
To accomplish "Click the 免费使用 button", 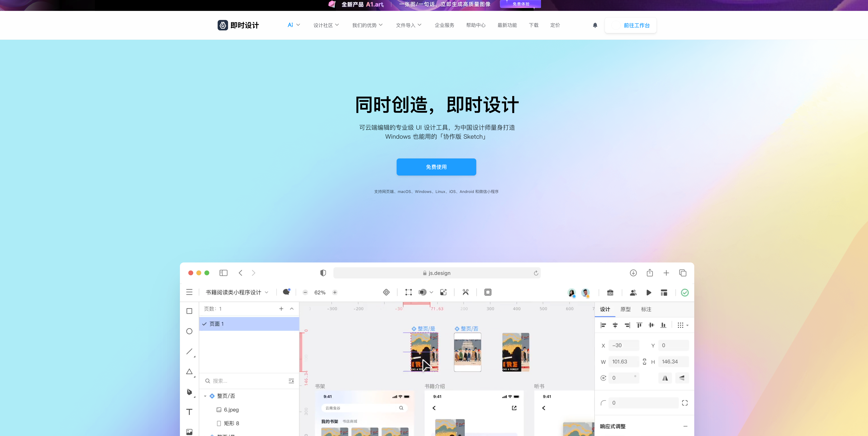I will [x=436, y=167].
